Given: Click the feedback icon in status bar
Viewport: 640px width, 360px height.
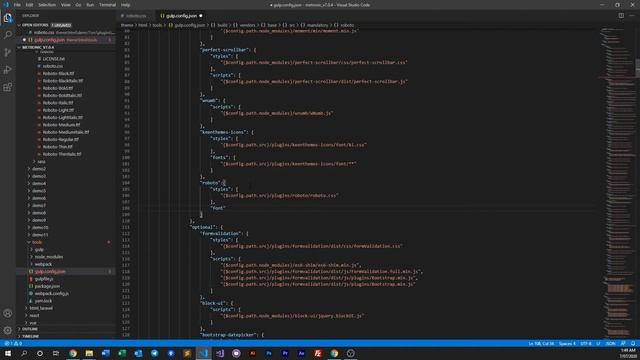Looking at the screenshot, I should pyautogui.click(x=623, y=344).
